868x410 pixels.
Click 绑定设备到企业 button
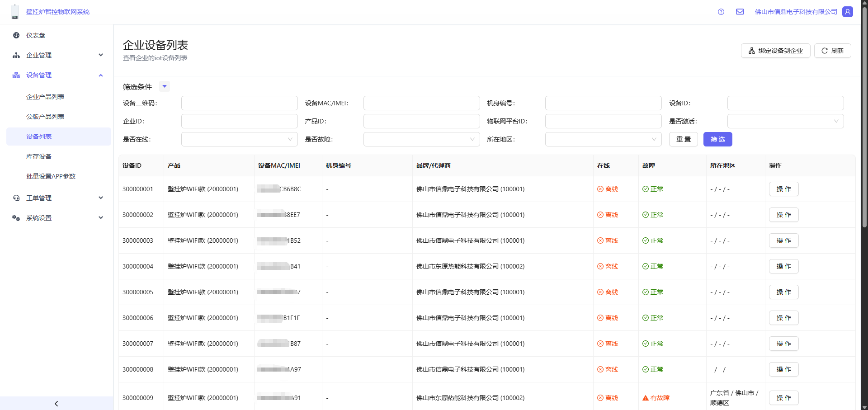tap(775, 51)
